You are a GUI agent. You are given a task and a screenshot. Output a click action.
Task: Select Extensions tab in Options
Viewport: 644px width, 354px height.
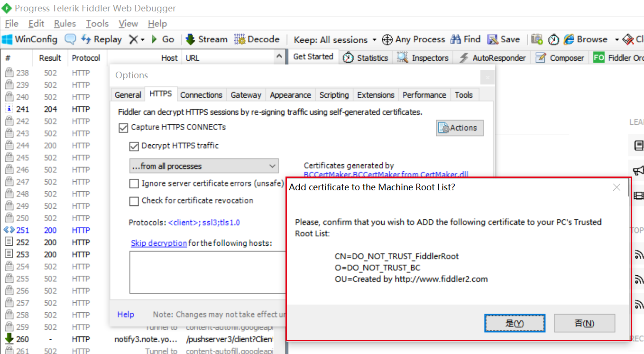[x=376, y=95]
